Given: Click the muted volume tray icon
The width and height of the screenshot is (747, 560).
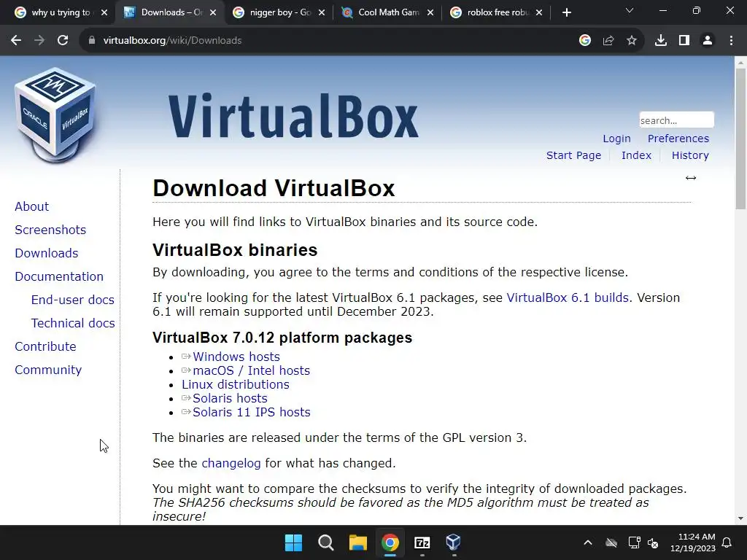Looking at the screenshot, I should (653, 542).
